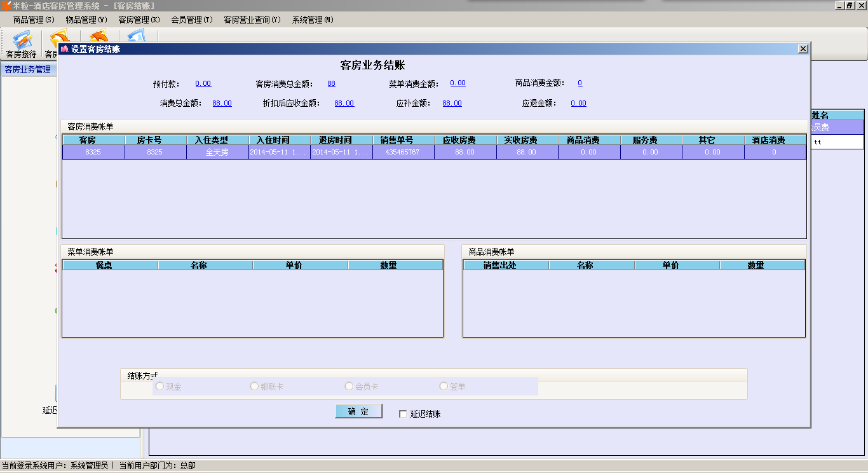Open the 客房接待 toolbar icon
This screenshot has width=868, height=473.
[x=21, y=43]
